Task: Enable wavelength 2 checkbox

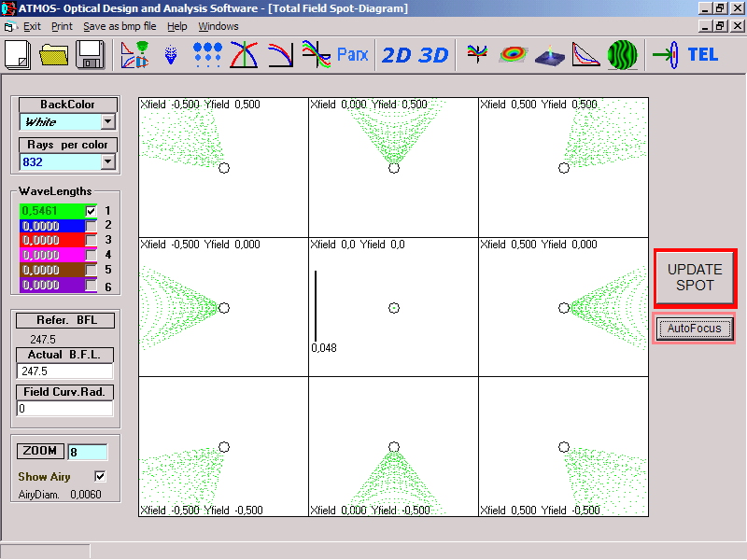Action: (92, 226)
